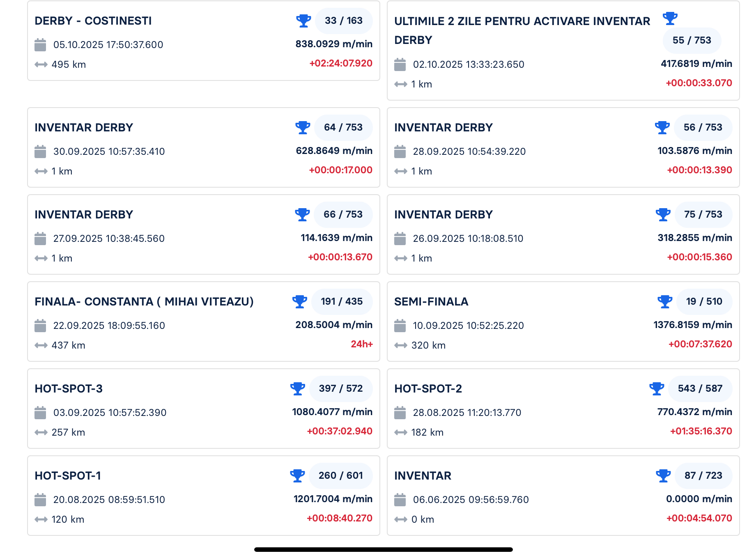Click the trophy icon on DERBY - COSTINESTI card
This screenshot has width=756, height=558.
(303, 21)
